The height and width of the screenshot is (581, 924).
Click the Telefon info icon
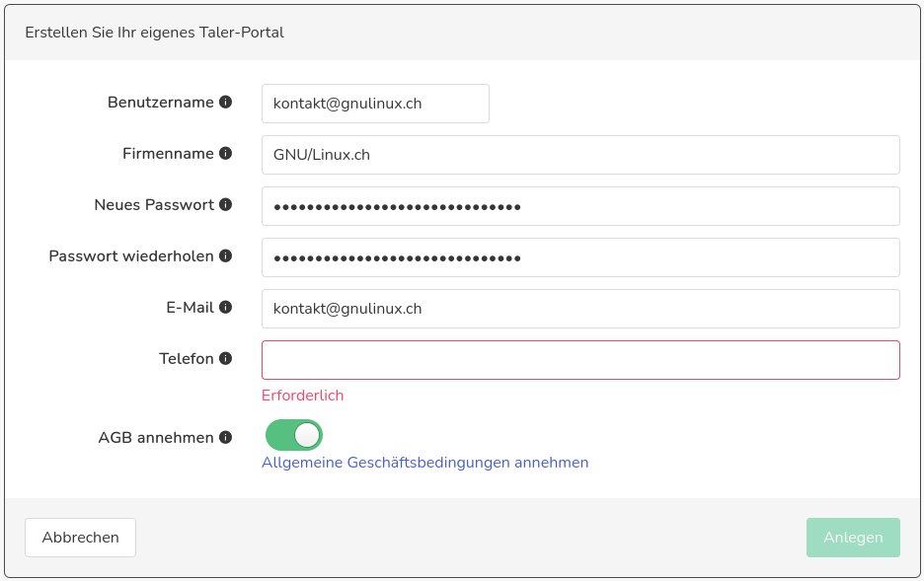coord(225,359)
